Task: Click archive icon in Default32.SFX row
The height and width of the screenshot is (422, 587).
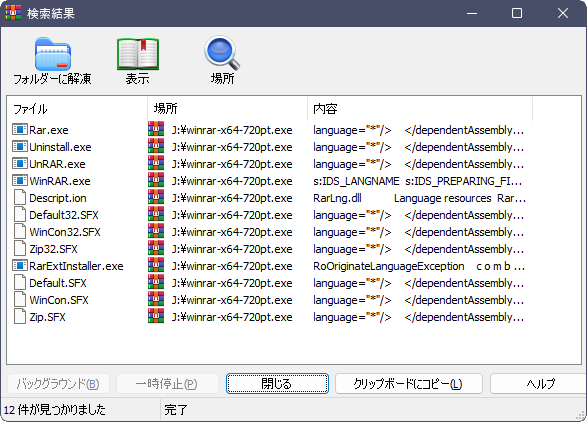Action: [x=156, y=214]
